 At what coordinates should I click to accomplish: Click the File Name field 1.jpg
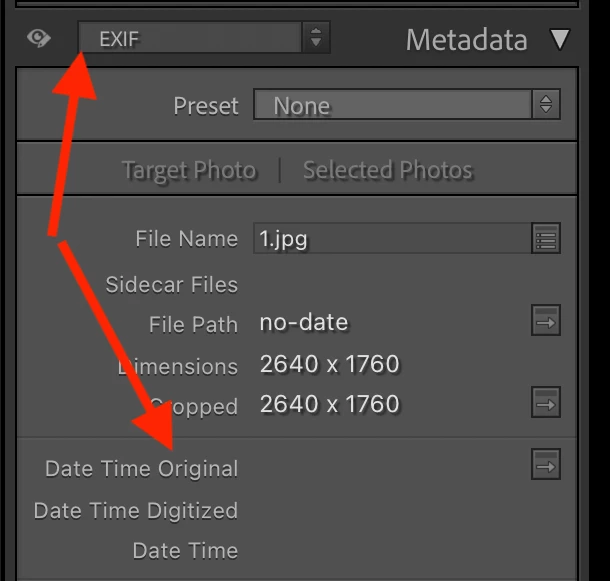[x=388, y=239]
